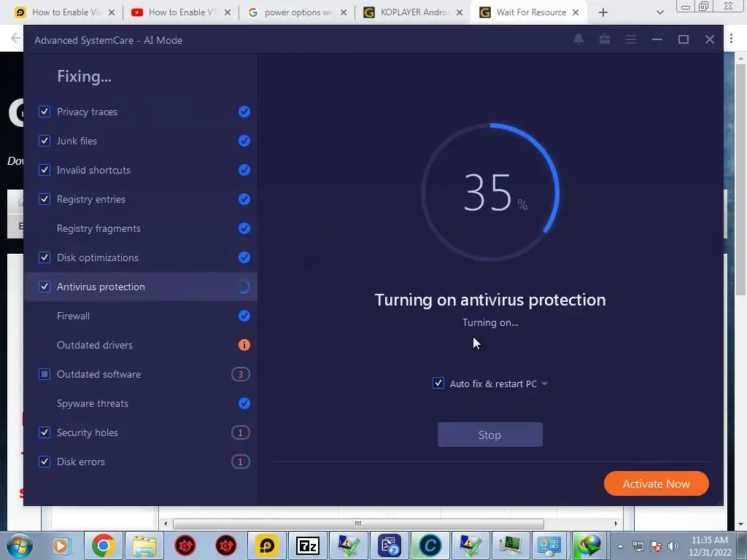This screenshot has width=747, height=560.
Task: Open the toolbox briefcase icon
Action: [x=605, y=39]
